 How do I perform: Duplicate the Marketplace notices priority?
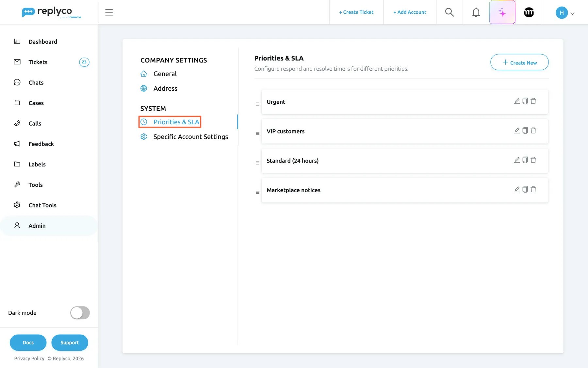[x=525, y=189]
